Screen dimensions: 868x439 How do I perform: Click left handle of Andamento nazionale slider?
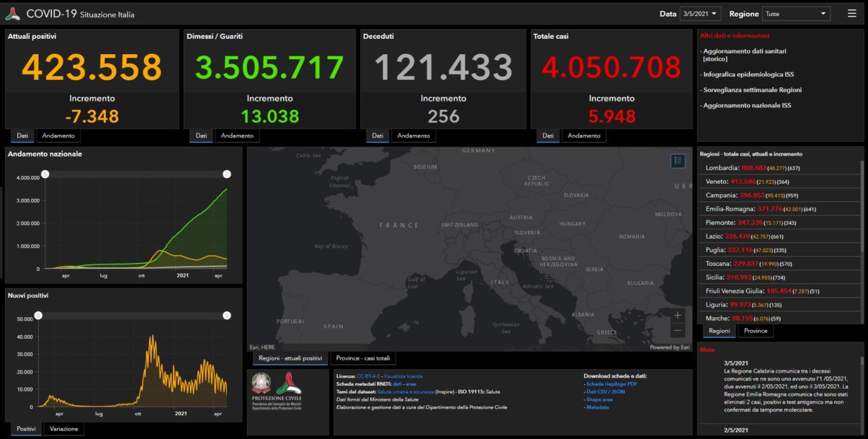pos(45,174)
